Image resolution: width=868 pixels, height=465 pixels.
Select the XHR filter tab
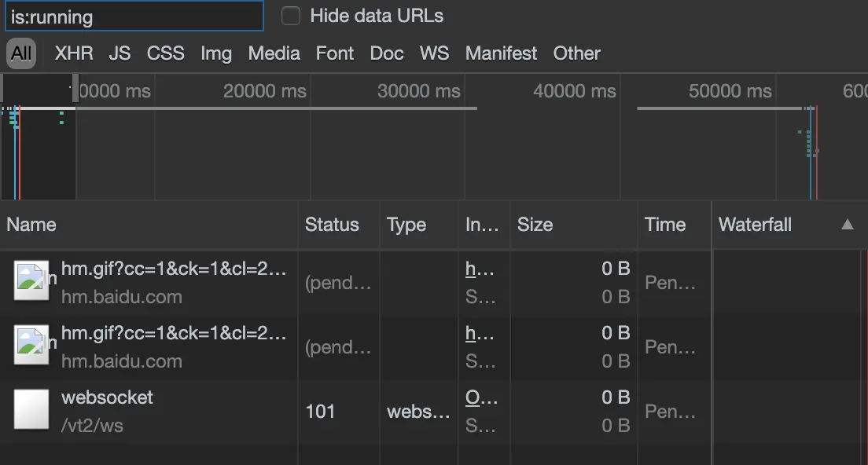[74, 53]
